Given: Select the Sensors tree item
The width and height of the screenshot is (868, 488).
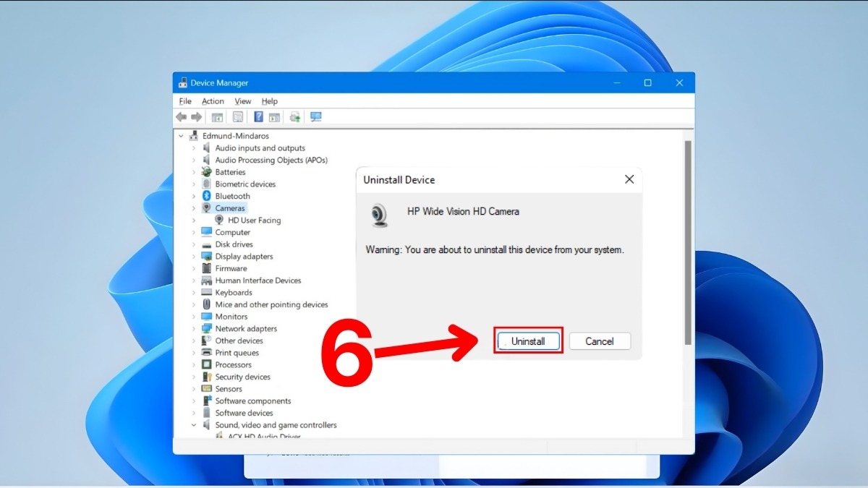Looking at the screenshot, I should (x=229, y=389).
